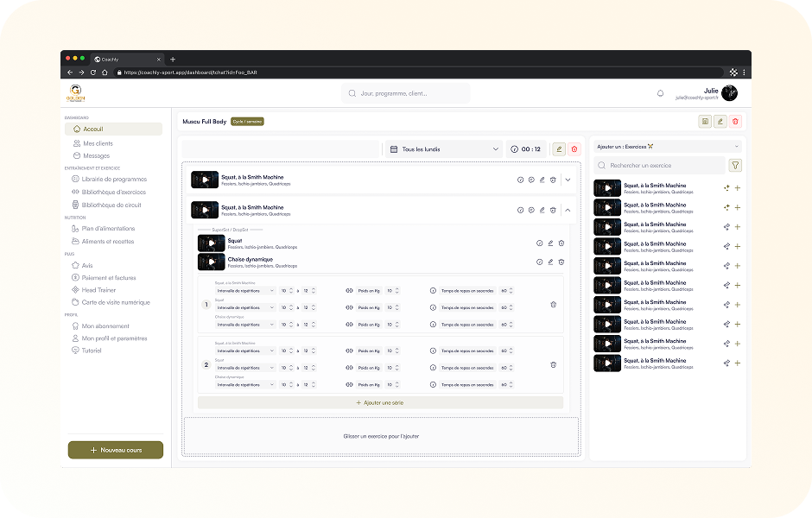
Task: Click the filter icon beside the exercise search
Action: click(735, 164)
